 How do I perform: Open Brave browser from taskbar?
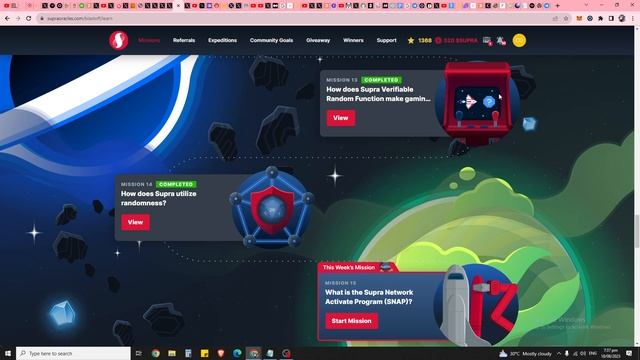click(x=221, y=353)
